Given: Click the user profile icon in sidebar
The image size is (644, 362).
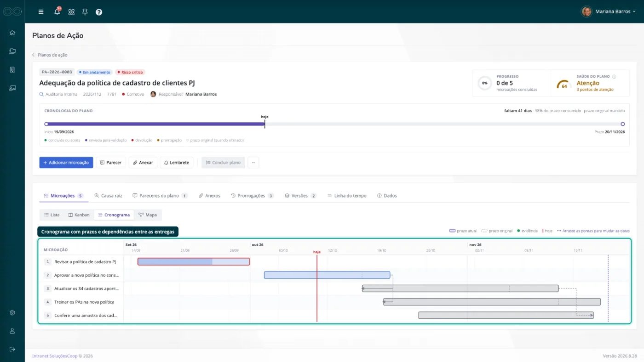Looking at the screenshot, I should tap(12, 331).
